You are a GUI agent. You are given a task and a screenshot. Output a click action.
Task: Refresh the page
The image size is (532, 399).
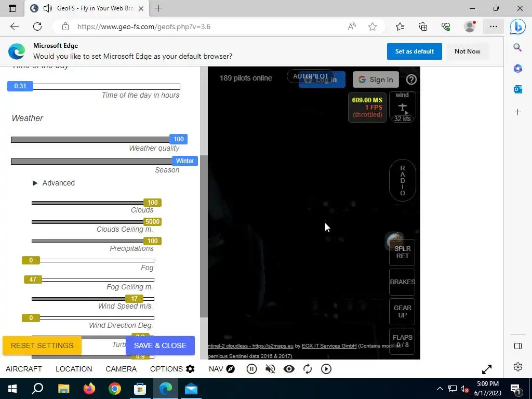coord(37,26)
